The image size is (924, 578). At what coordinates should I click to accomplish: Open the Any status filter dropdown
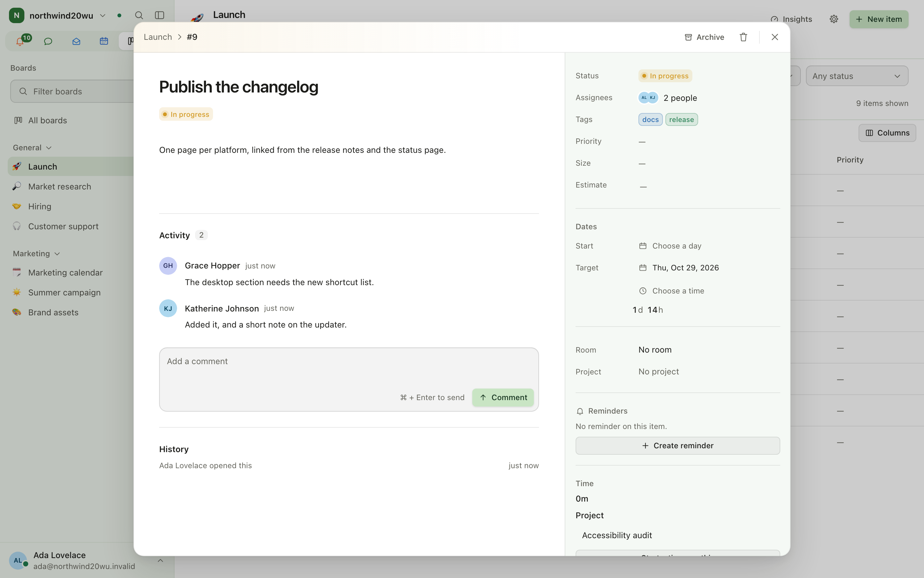(x=857, y=76)
